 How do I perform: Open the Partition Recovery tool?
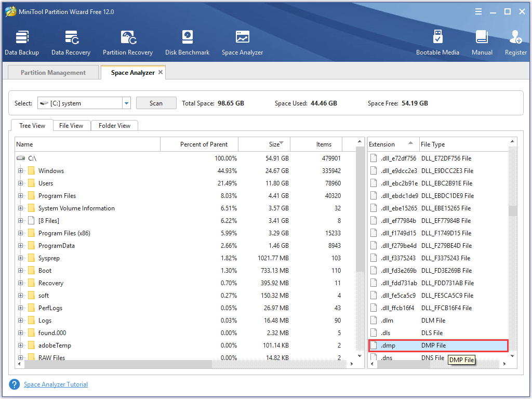point(128,43)
